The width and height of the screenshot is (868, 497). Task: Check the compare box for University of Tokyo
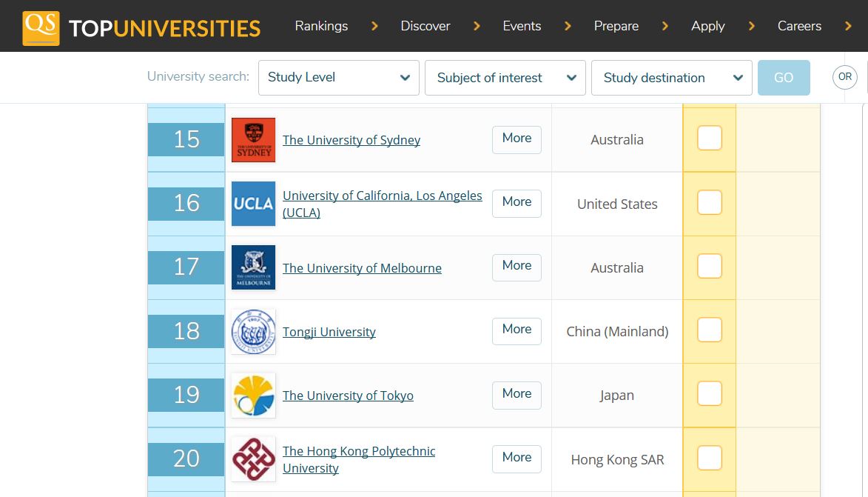click(709, 394)
